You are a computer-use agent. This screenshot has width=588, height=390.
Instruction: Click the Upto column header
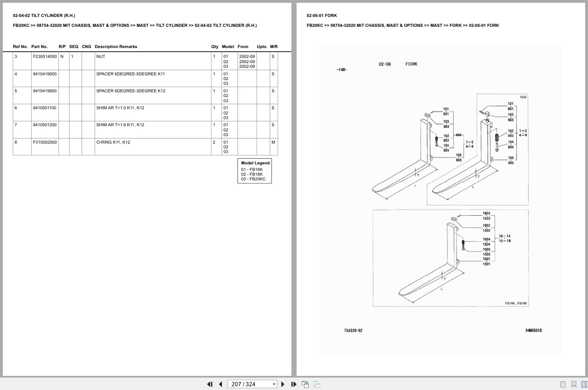[262, 47]
